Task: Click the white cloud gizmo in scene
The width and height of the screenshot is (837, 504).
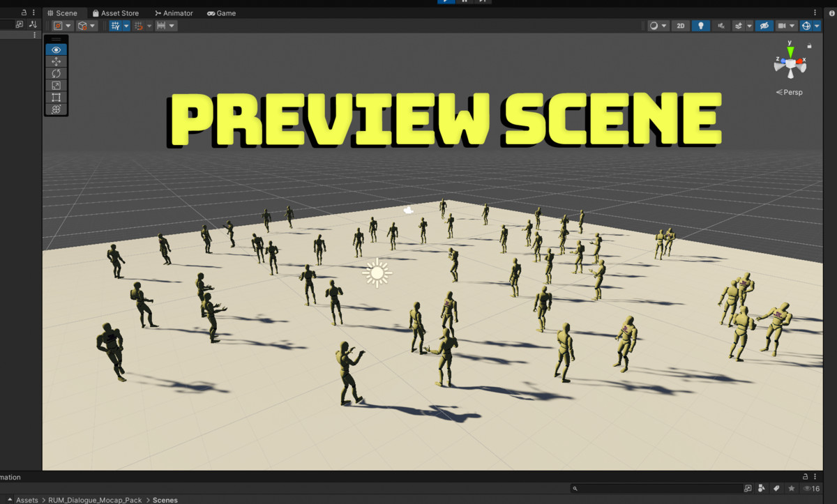Action: (409, 209)
